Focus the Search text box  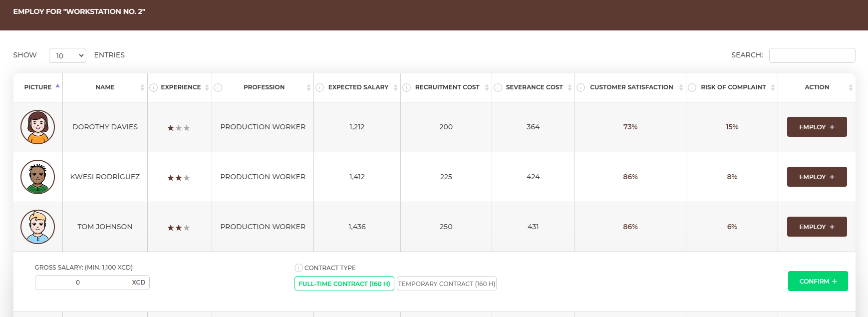[x=812, y=55]
